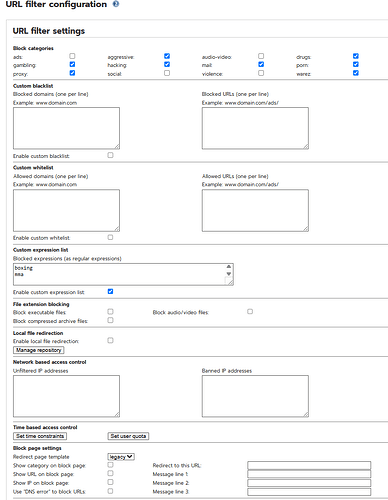The image size is (388, 500).
Task: Click the Set user quota button
Action: [128, 436]
